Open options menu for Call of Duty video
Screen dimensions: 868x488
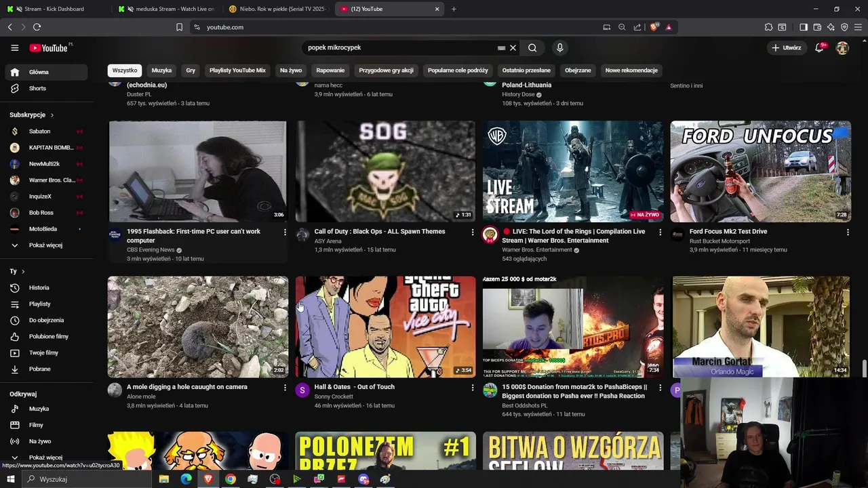(473, 232)
